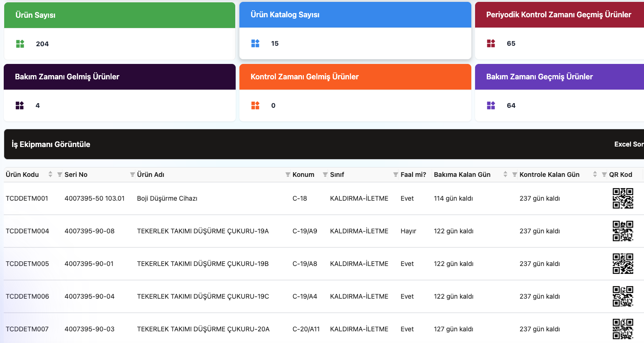Click the QR Kod column header
Viewport: 644px width, 343px height.
pyautogui.click(x=621, y=175)
